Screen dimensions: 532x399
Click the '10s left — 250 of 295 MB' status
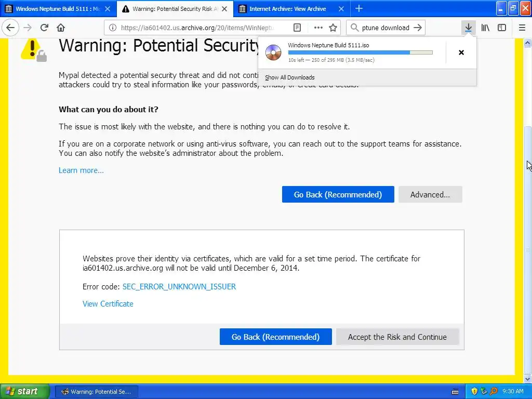331,60
